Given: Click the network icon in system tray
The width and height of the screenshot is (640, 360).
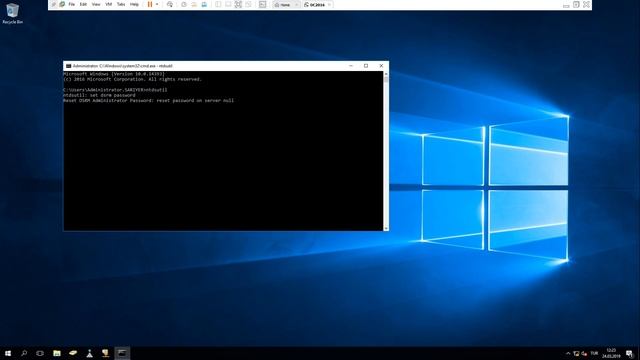Looking at the screenshot, I should 576,354.
